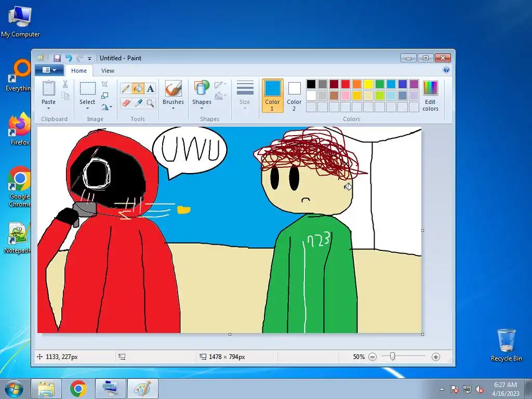Click the Shapes icon
Screen dimensions: 532x399
202,89
